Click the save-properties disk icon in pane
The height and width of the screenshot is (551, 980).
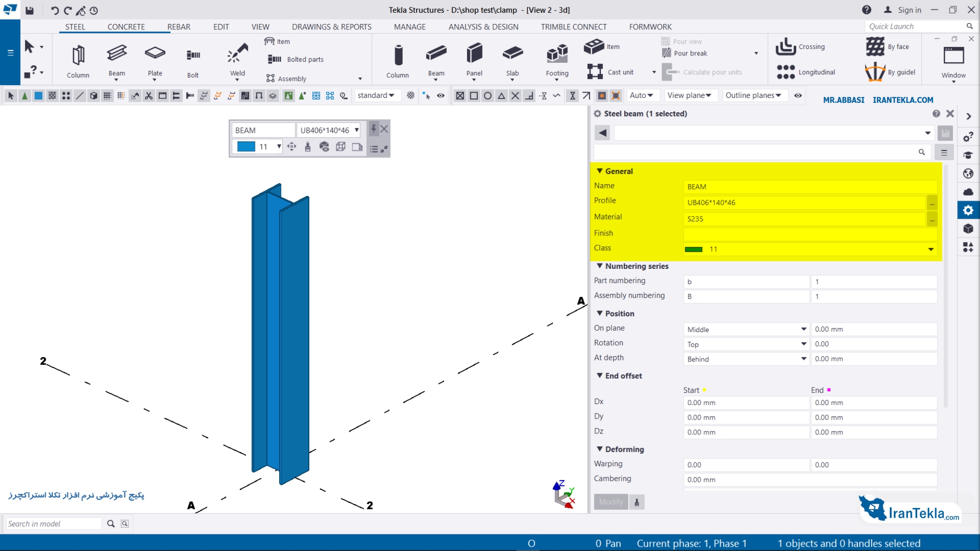click(x=945, y=133)
